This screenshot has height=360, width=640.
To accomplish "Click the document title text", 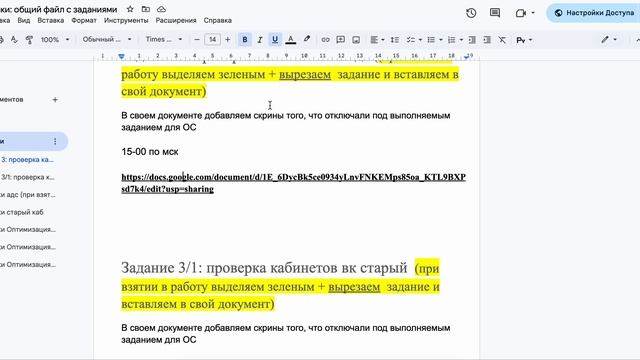I will [x=58, y=9].
